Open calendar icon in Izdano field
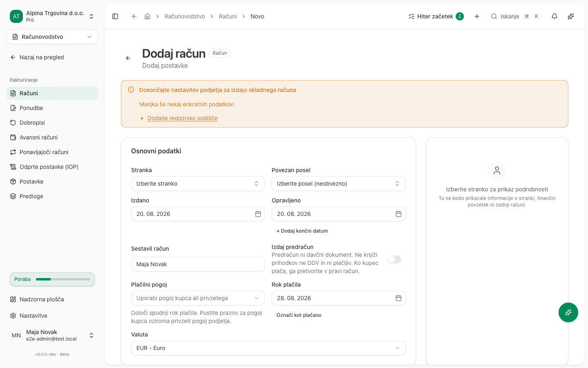The image size is (588, 368). point(258,214)
